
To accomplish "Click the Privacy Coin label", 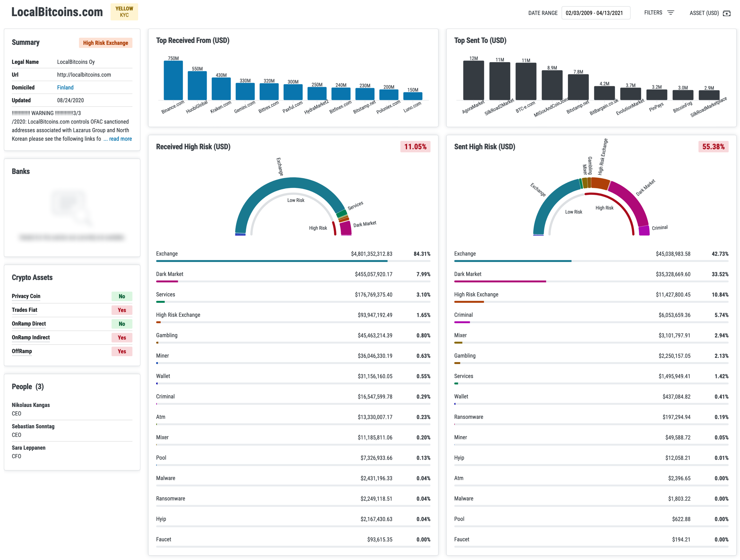I will pyautogui.click(x=26, y=296).
